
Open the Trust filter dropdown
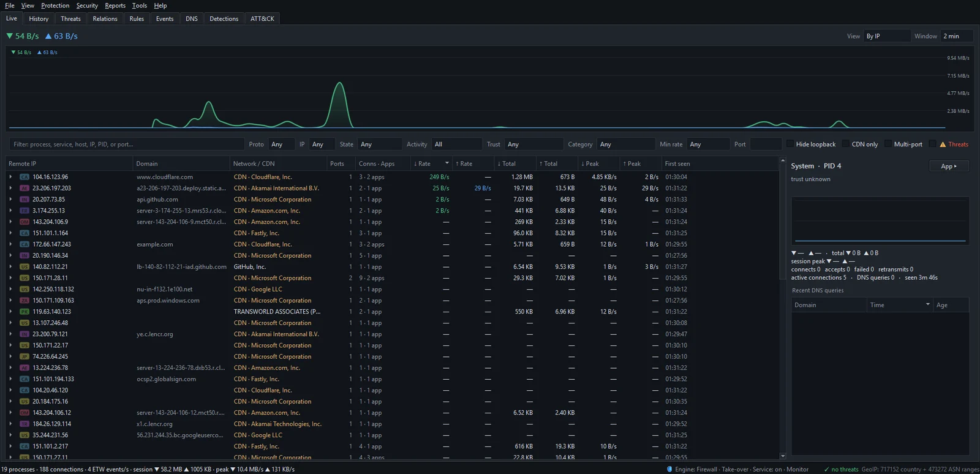(x=533, y=145)
